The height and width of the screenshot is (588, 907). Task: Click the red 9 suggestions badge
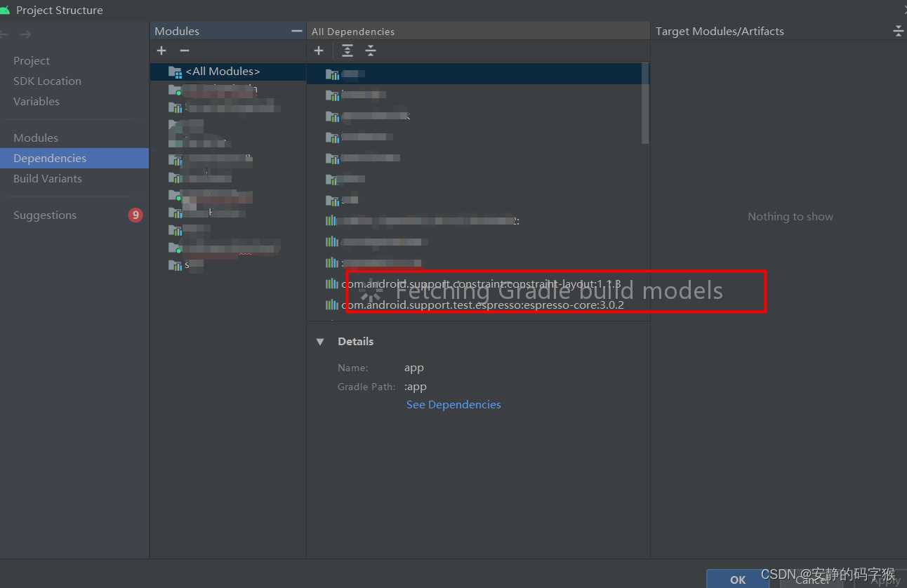pyautogui.click(x=135, y=215)
